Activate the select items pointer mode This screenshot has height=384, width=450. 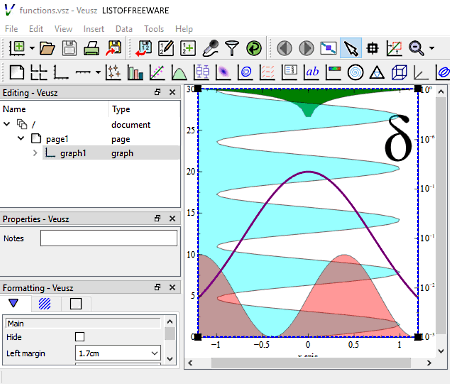[x=351, y=48]
